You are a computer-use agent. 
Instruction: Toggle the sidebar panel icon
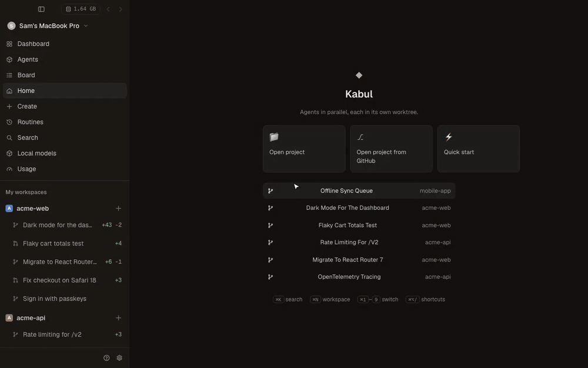coord(41,9)
